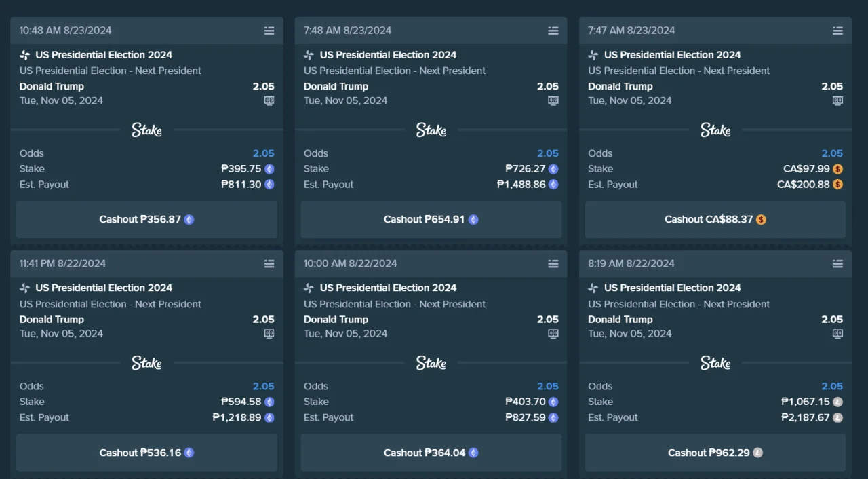
Task: Click the 11:41 PM 8/22/2024 timestamp
Action: pos(63,263)
